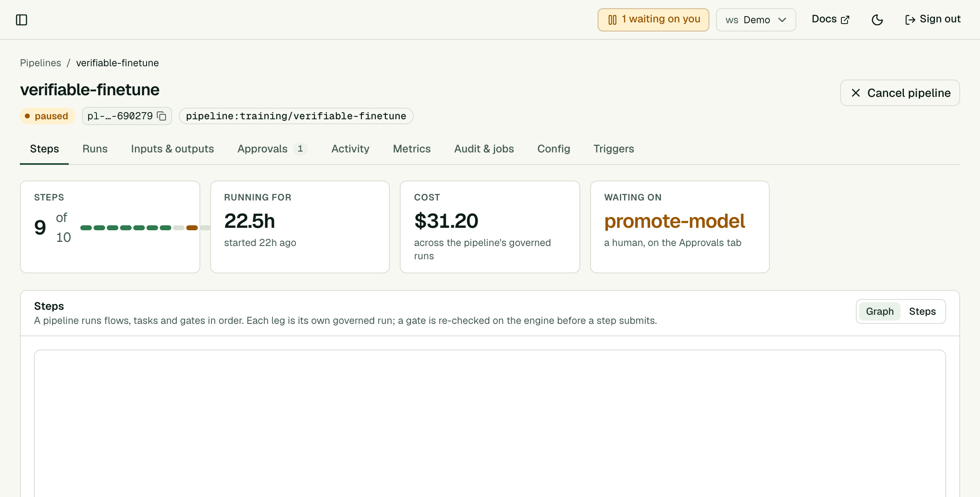Open the Docs external link
The width and height of the screenshot is (980, 497).
point(831,19)
